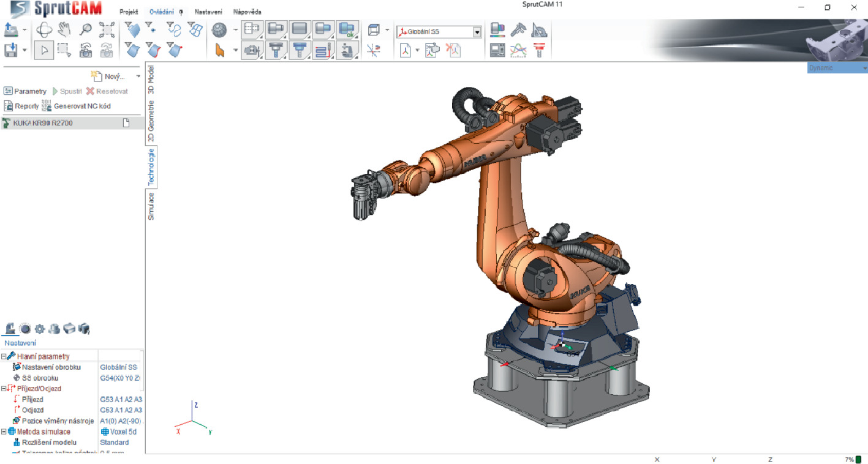This screenshot has height=464, width=868.
Task: Click the fit-all zoom extents icon
Action: (x=107, y=29)
